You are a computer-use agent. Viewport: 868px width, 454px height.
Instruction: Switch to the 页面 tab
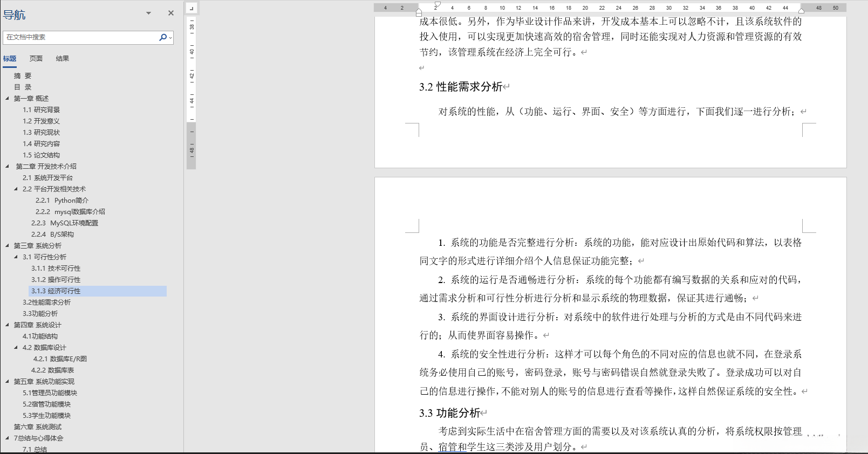(36, 59)
